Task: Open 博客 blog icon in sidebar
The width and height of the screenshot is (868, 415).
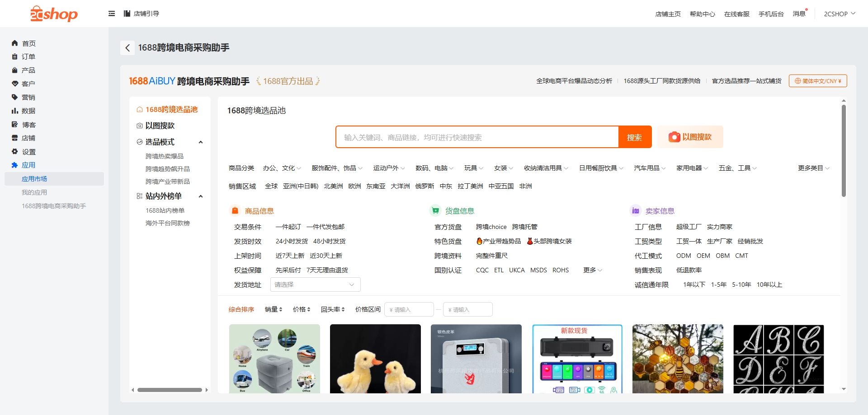Action: coord(14,125)
